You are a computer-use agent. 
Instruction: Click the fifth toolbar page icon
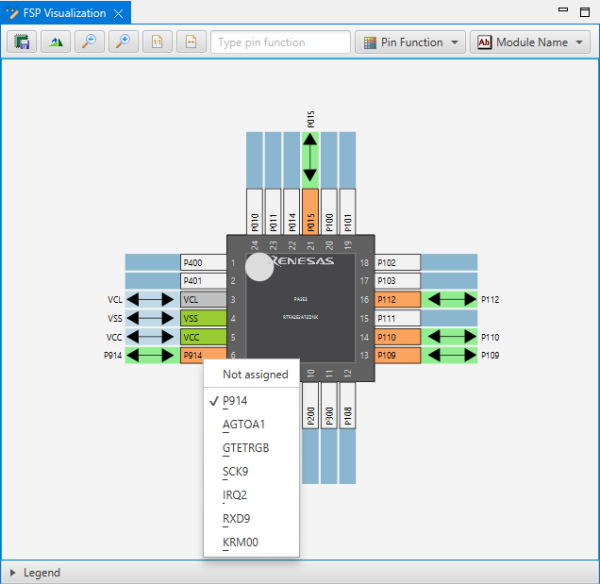click(x=157, y=42)
